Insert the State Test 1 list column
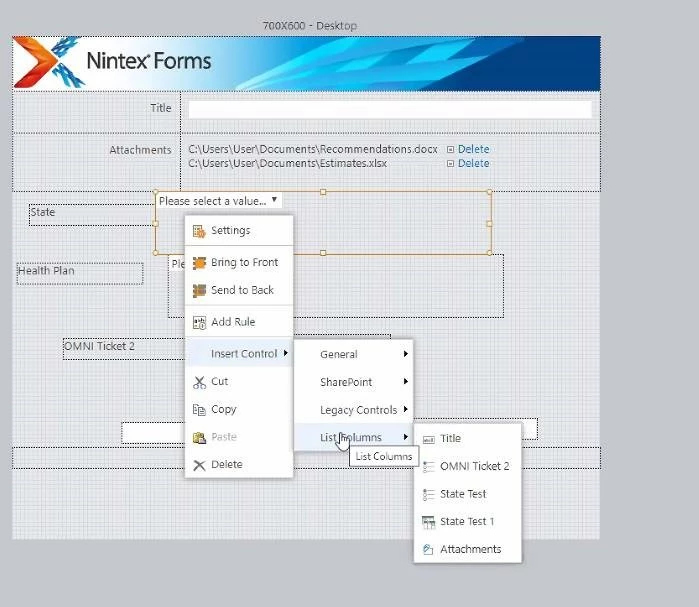Screen dimensions: 699x607 (x=468, y=521)
